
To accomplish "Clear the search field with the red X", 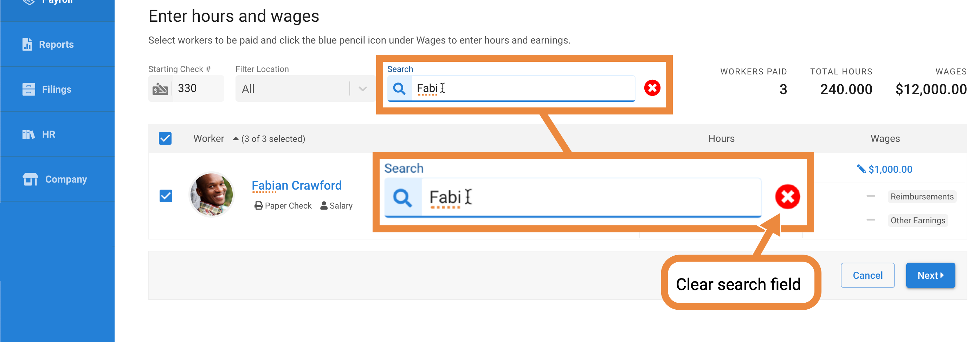I will [652, 88].
